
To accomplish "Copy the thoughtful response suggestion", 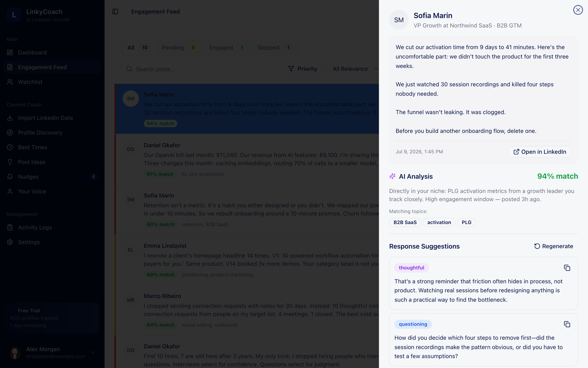I will click(567, 268).
